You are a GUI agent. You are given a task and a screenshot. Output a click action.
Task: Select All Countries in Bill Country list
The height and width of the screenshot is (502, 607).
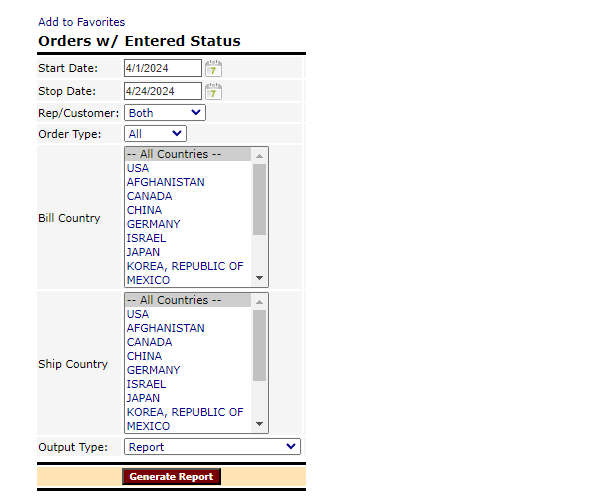tap(174, 154)
